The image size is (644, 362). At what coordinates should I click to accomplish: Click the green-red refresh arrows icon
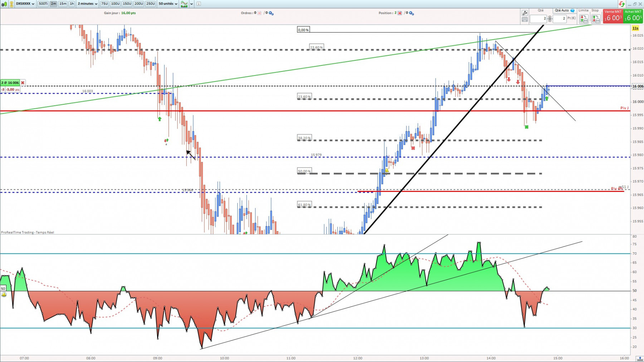pyautogui.click(x=622, y=4)
